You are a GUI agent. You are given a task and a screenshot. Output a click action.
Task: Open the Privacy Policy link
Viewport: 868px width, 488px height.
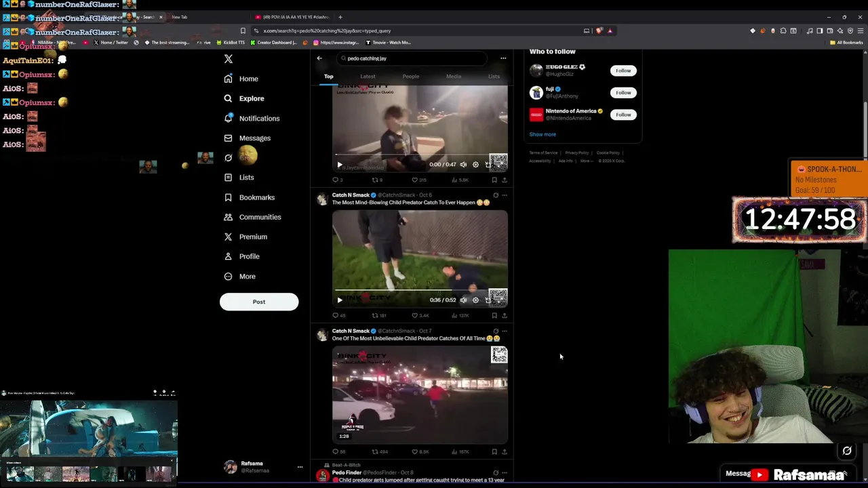click(577, 152)
